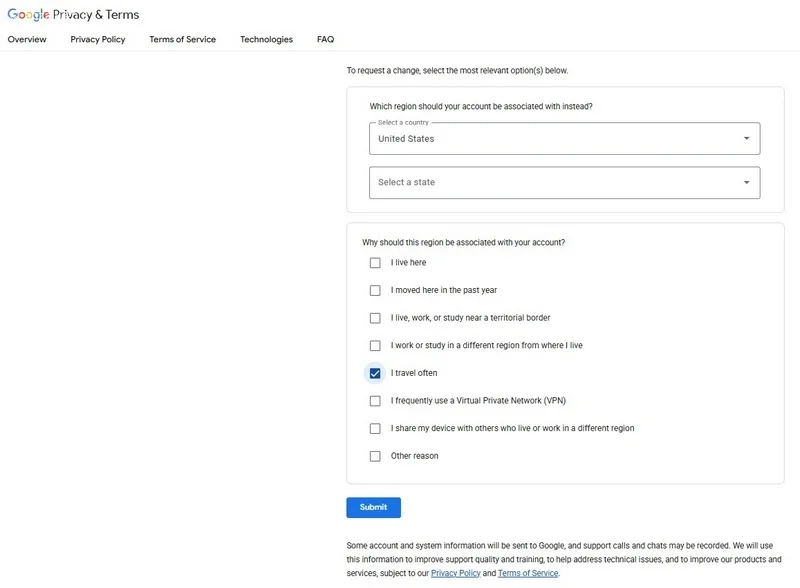Enable the territorial border reason checkbox
The image size is (800, 588).
[x=375, y=318]
